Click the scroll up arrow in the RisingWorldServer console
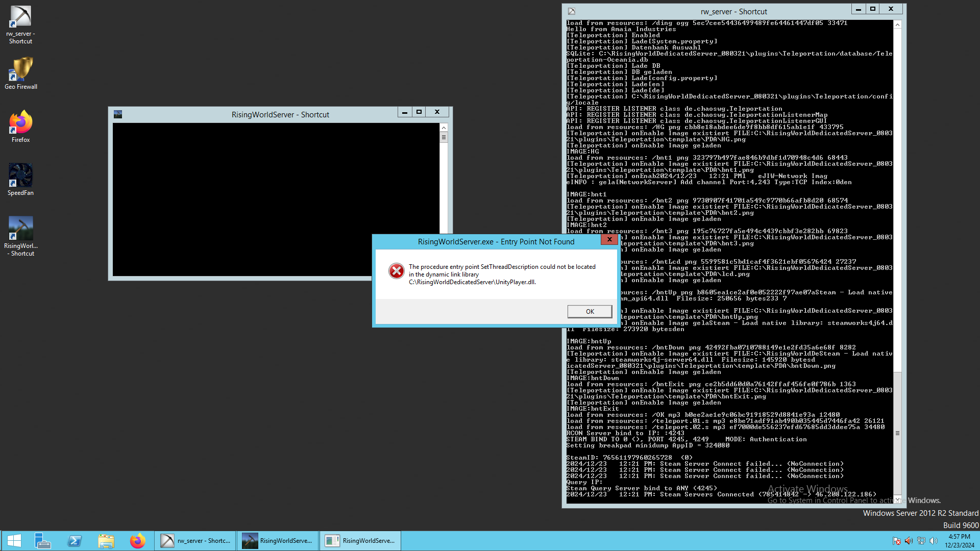Screen dimensions: 980x551 coord(444,128)
